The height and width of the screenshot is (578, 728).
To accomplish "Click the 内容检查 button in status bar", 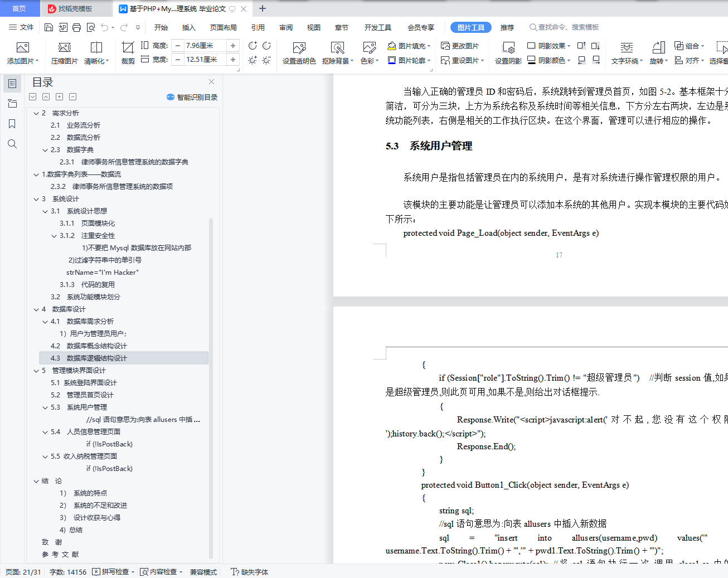I will 162,572.
